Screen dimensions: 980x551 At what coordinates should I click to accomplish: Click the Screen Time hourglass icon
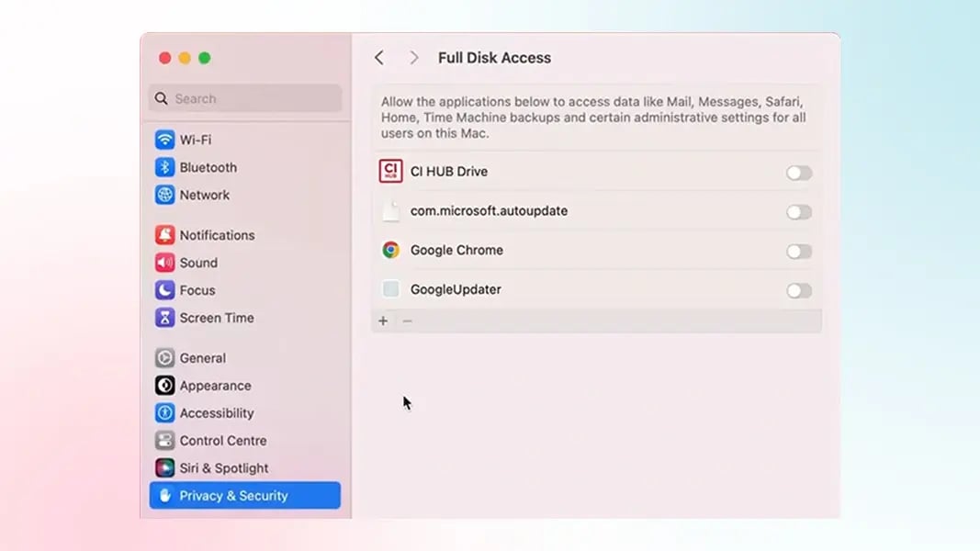click(x=164, y=318)
